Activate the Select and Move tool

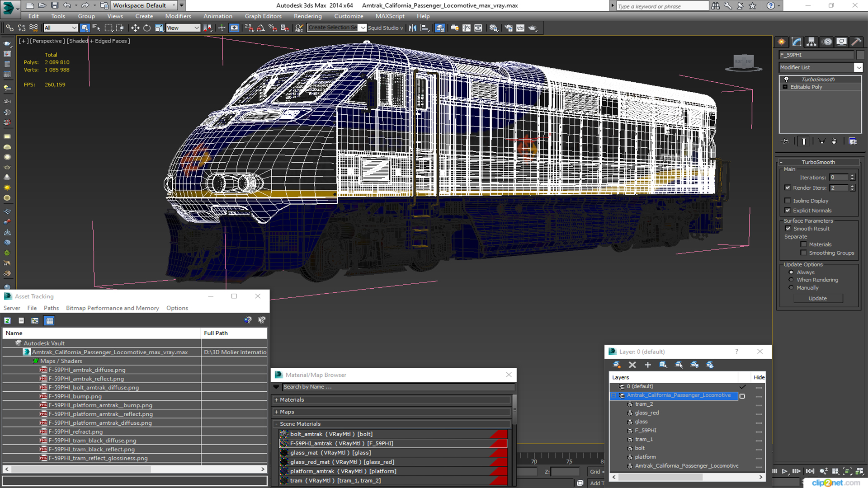pos(135,28)
